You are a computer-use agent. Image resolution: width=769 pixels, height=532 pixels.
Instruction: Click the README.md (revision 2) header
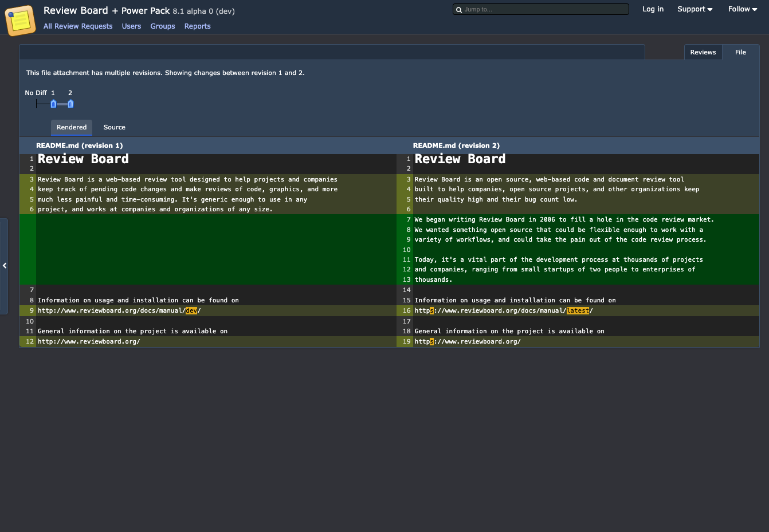456,145
